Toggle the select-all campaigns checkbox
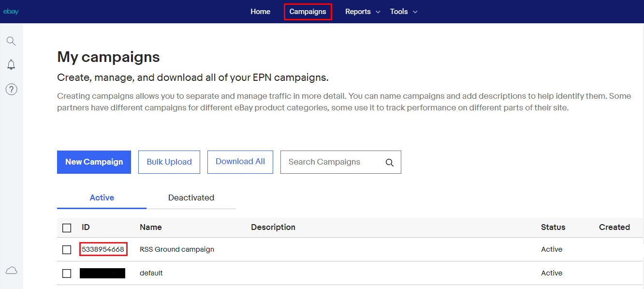This screenshot has width=644, height=289. (x=67, y=228)
